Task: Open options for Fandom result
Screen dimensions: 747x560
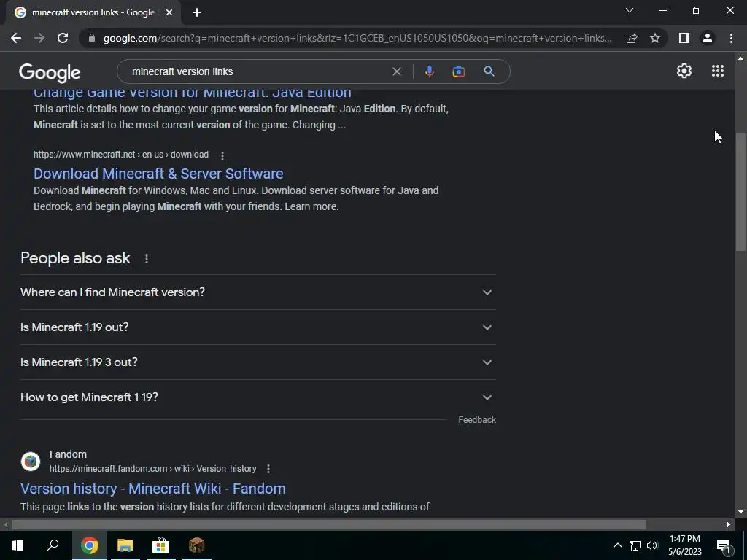Action: coord(268,469)
